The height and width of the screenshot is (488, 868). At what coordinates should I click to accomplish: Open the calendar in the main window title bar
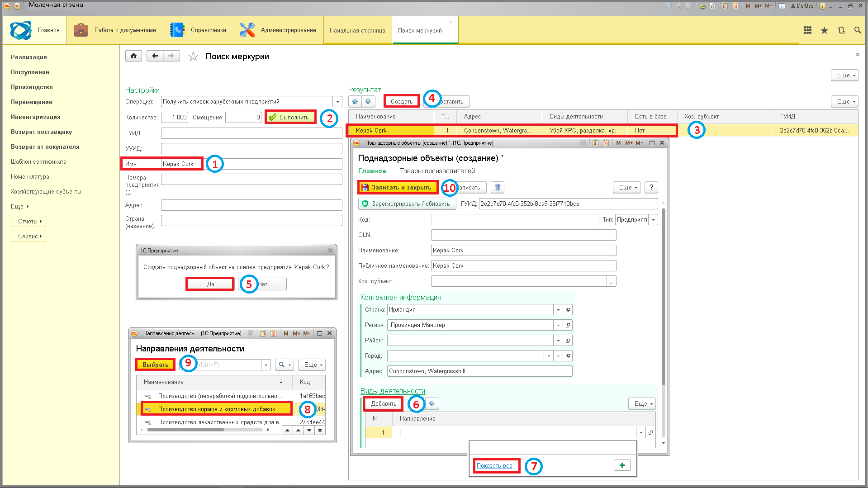coord(735,6)
